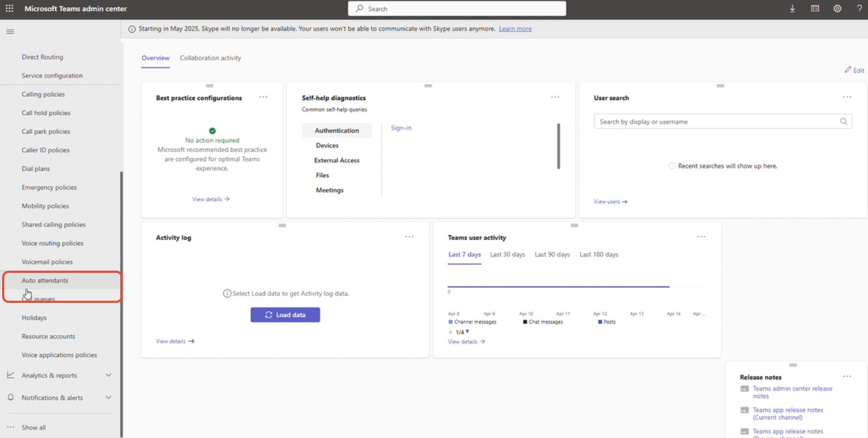Click the Edit pencil icon

(848, 70)
